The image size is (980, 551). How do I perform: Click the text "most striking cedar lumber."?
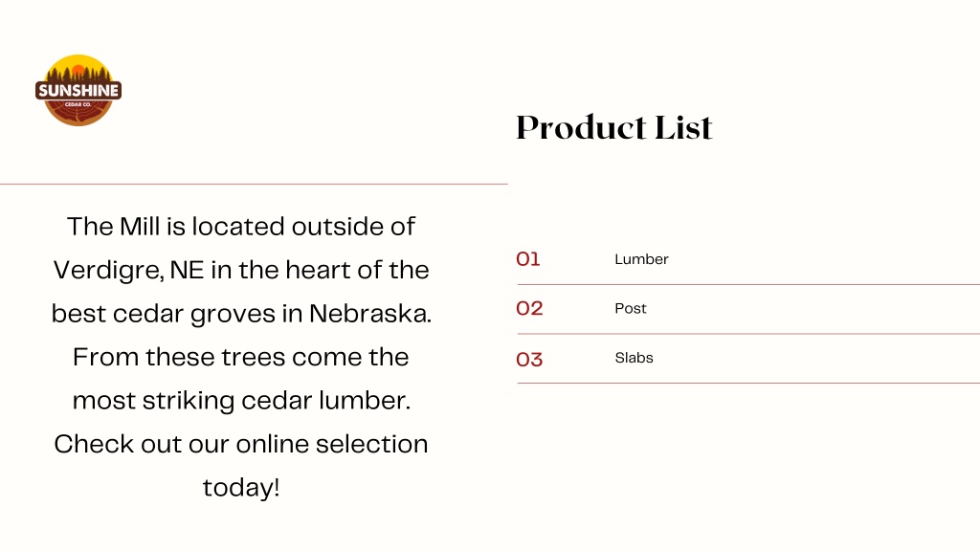coord(241,401)
